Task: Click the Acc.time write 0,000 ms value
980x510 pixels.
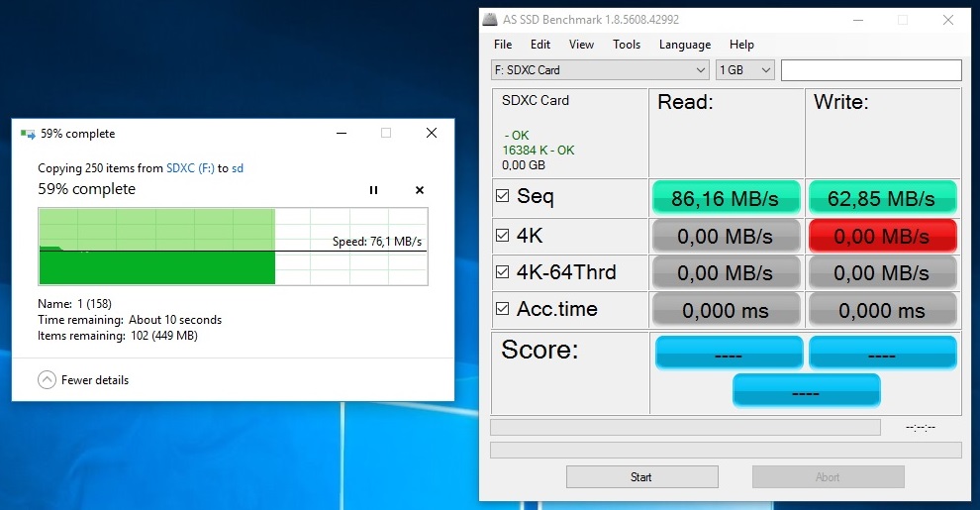Action: tap(882, 309)
